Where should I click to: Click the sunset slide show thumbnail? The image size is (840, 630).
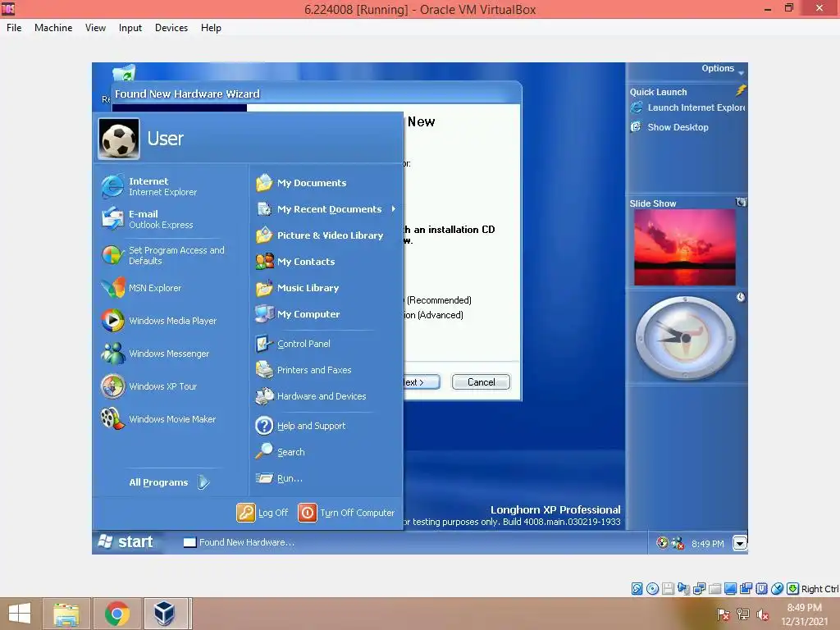click(x=685, y=247)
